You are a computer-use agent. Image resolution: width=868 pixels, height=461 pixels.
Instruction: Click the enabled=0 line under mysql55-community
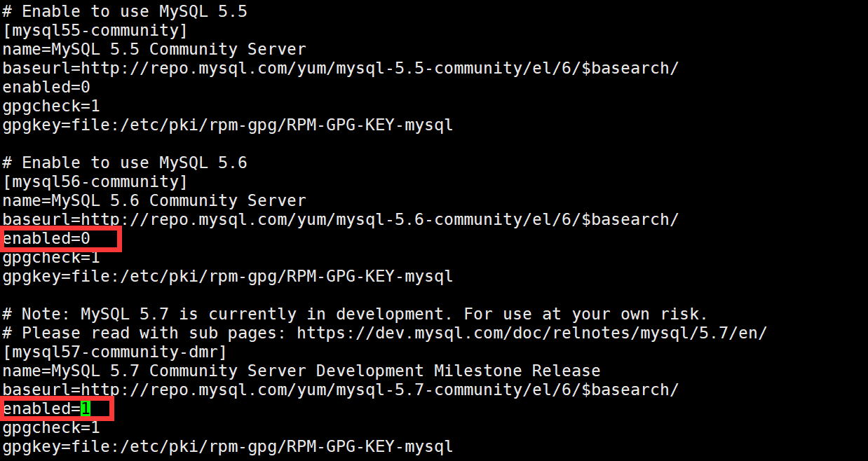pyautogui.click(x=46, y=88)
